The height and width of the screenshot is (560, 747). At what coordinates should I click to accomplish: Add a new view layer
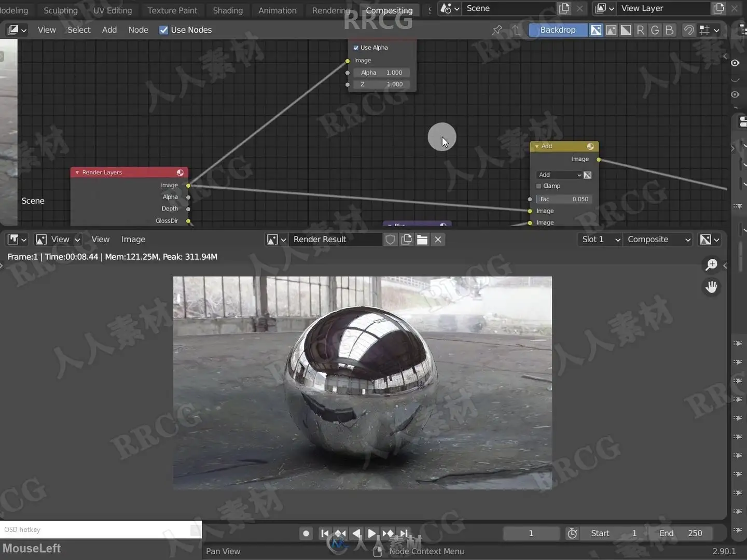pos(718,8)
